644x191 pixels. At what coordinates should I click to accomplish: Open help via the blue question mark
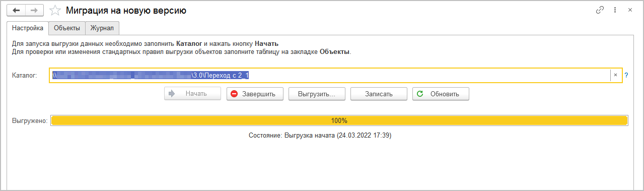[626, 75]
